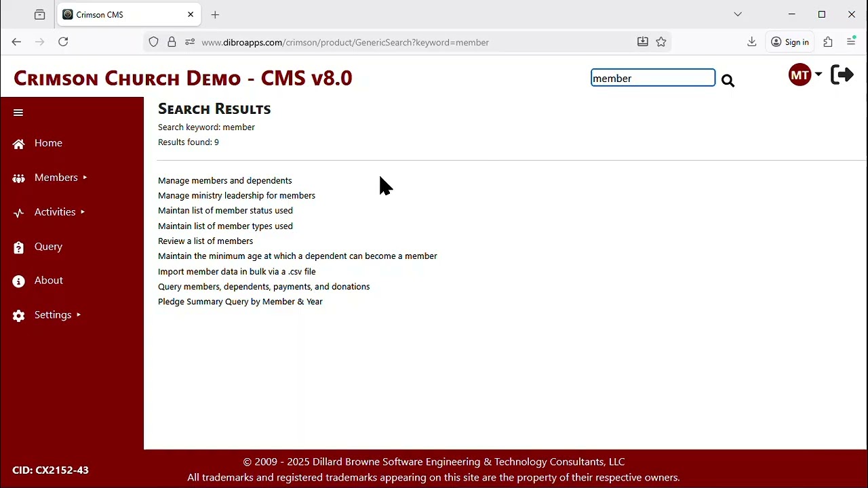
Task: Click the browser address bar URL
Action: click(x=345, y=42)
